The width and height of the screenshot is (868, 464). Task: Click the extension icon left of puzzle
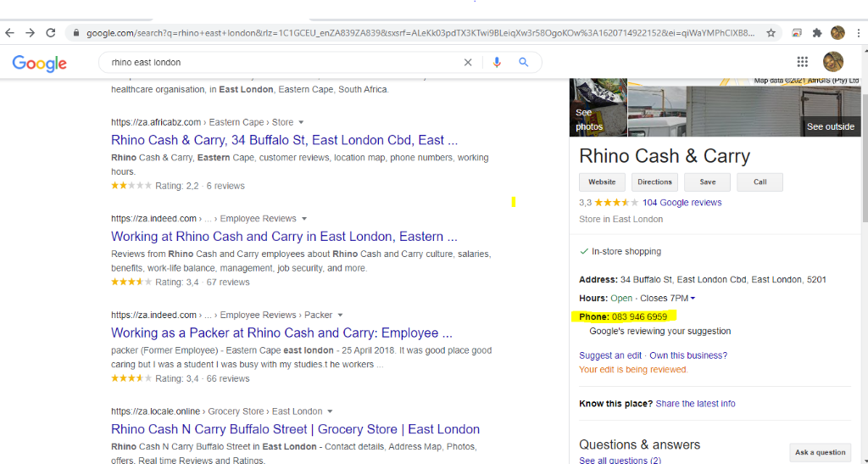[796, 33]
